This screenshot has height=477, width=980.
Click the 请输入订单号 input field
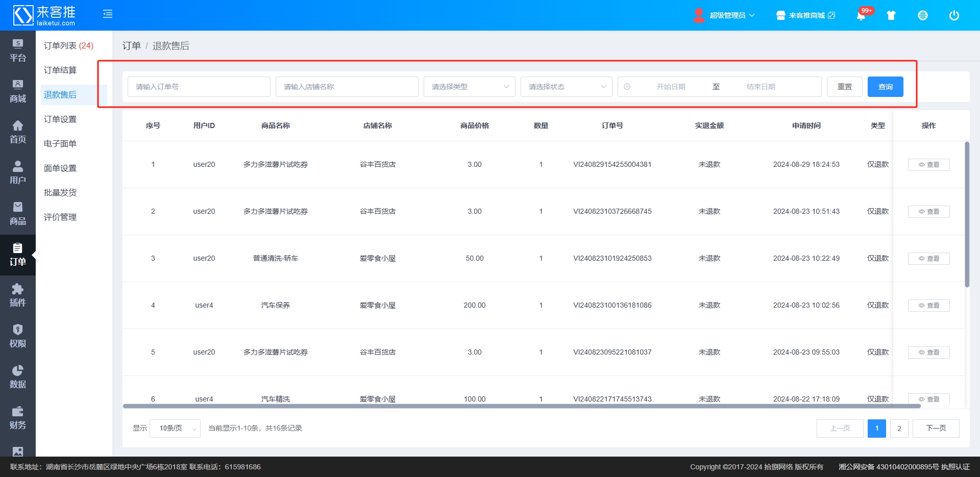pos(199,87)
